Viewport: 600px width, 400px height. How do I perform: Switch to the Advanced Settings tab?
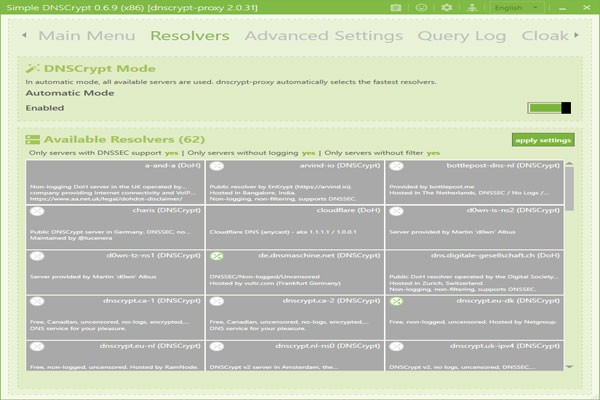(323, 36)
